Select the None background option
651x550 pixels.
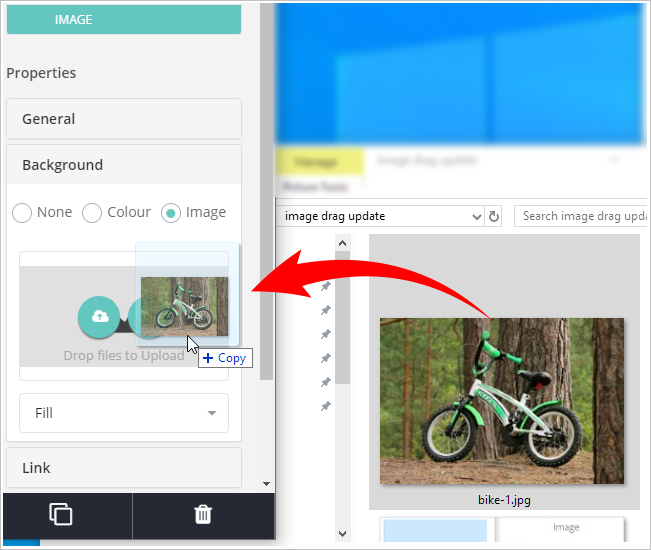click(22, 213)
